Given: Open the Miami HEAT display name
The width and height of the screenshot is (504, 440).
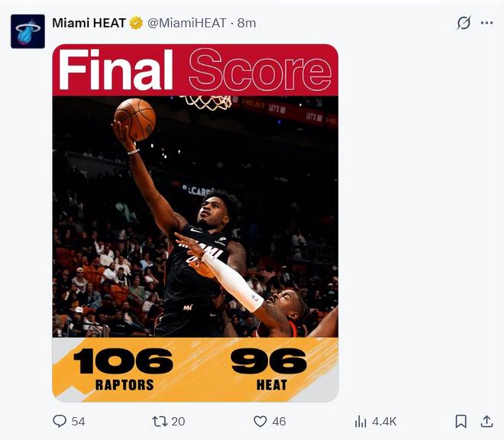Looking at the screenshot, I should [89, 23].
